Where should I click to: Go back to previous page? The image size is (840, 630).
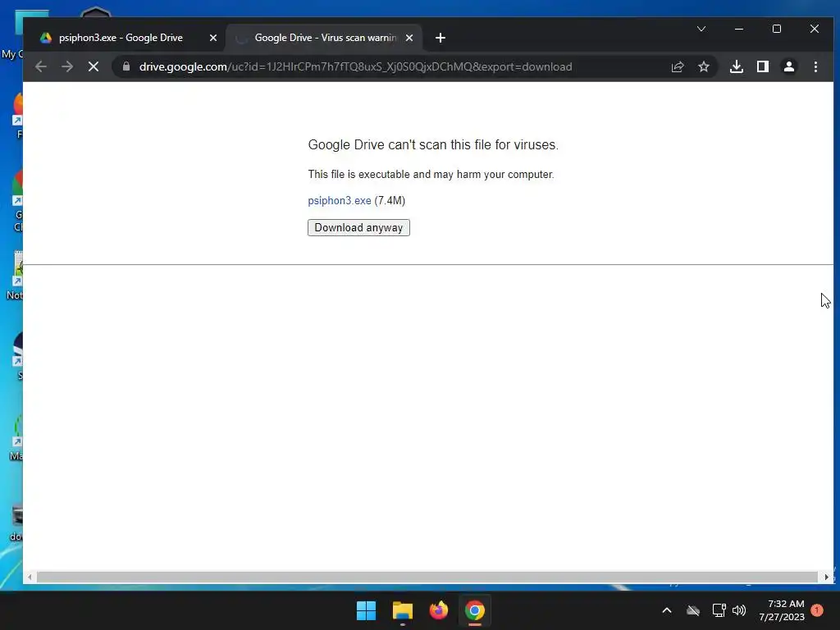(41, 66)
